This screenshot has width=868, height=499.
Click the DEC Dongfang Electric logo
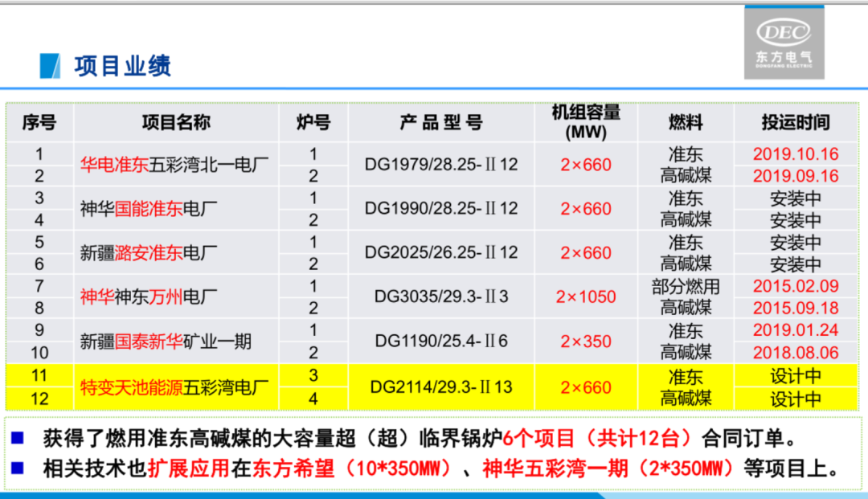(x=784, y=43)
